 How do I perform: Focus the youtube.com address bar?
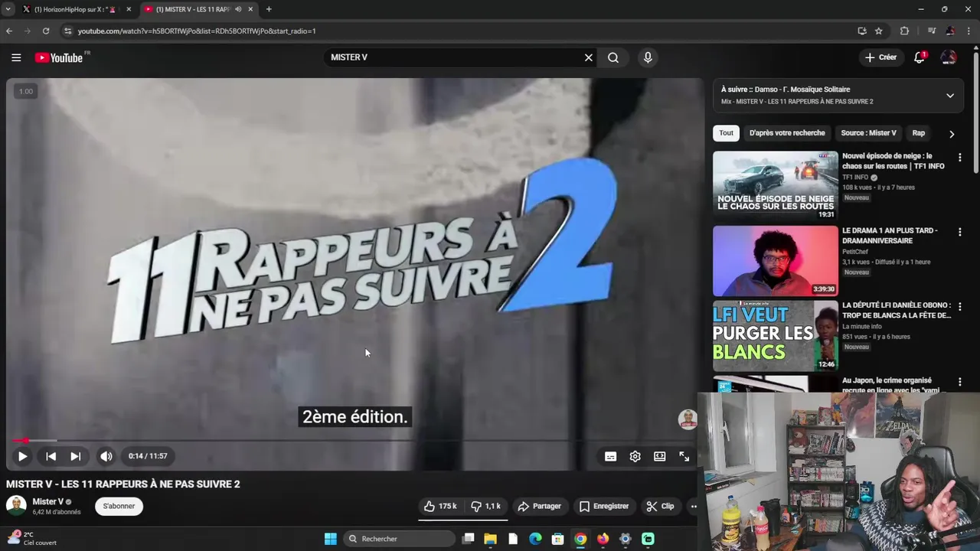pos(459,31)
